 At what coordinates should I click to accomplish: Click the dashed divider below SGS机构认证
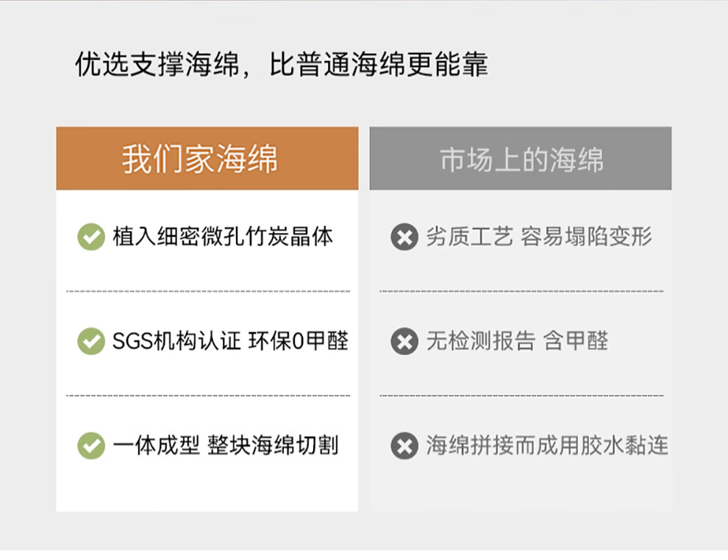click(208, 396)
